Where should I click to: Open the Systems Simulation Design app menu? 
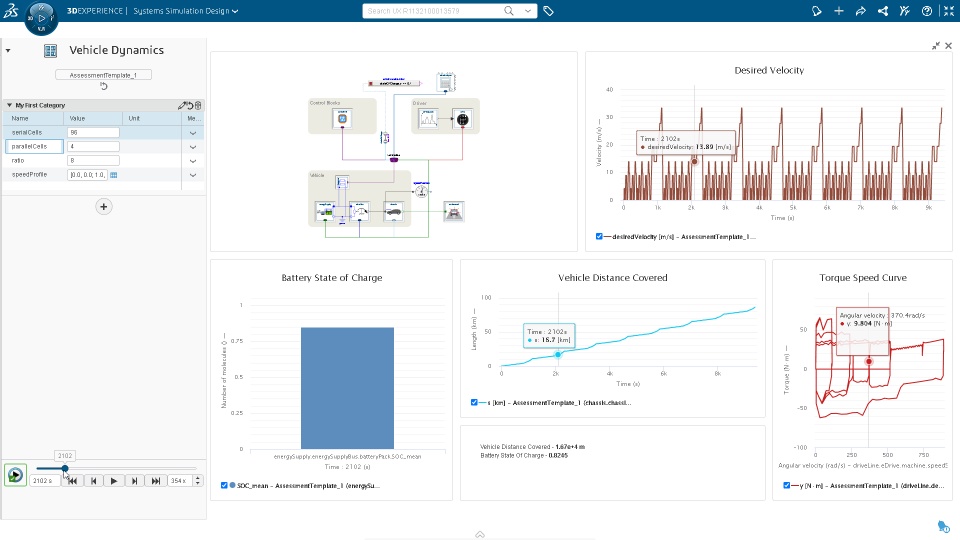186,11
